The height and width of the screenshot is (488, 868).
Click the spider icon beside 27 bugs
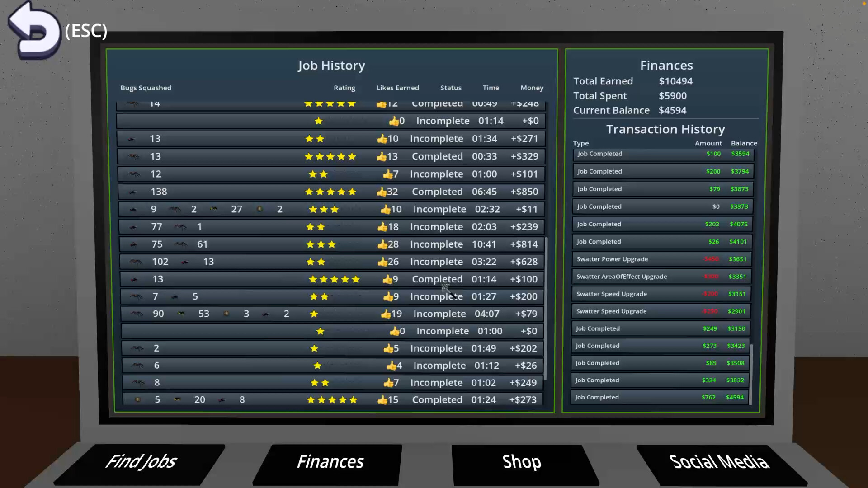[214, 209]
